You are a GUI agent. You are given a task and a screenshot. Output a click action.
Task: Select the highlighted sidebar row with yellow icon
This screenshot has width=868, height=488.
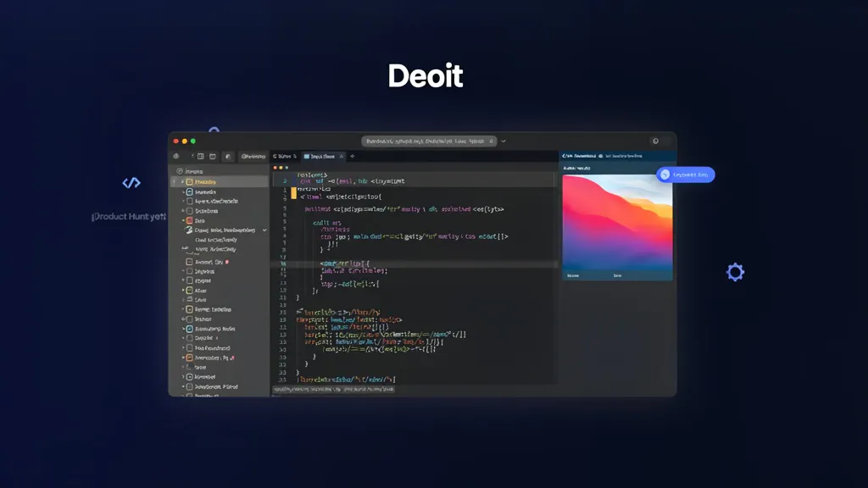pyautogui.click(x=220, y=181)
